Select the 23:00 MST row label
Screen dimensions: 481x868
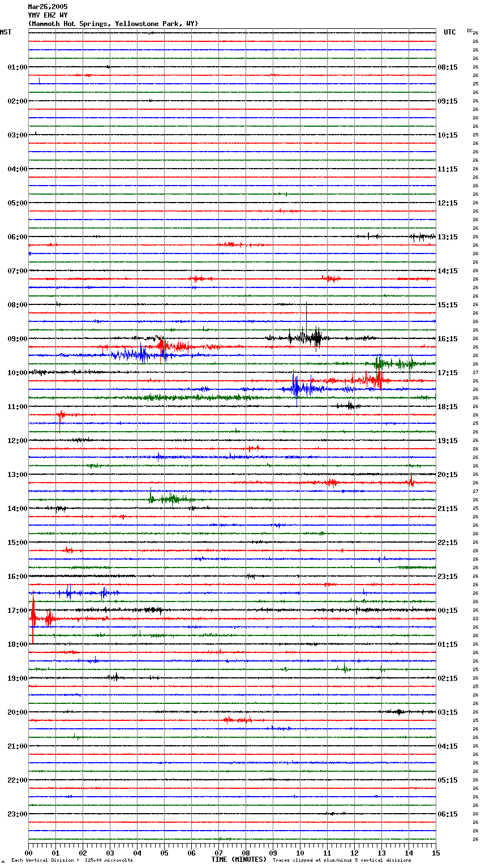[18, 814]
